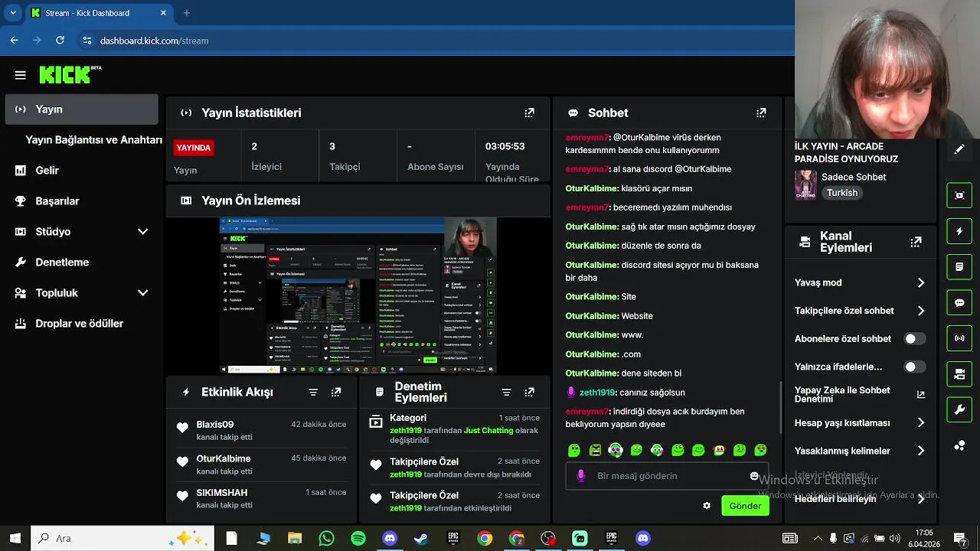
Task: Click the three-dots icon below wrench
Action: [959, 445]
